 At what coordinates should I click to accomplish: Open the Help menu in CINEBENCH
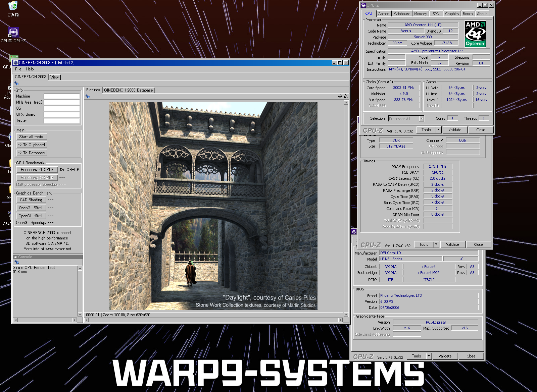point(30,69)
